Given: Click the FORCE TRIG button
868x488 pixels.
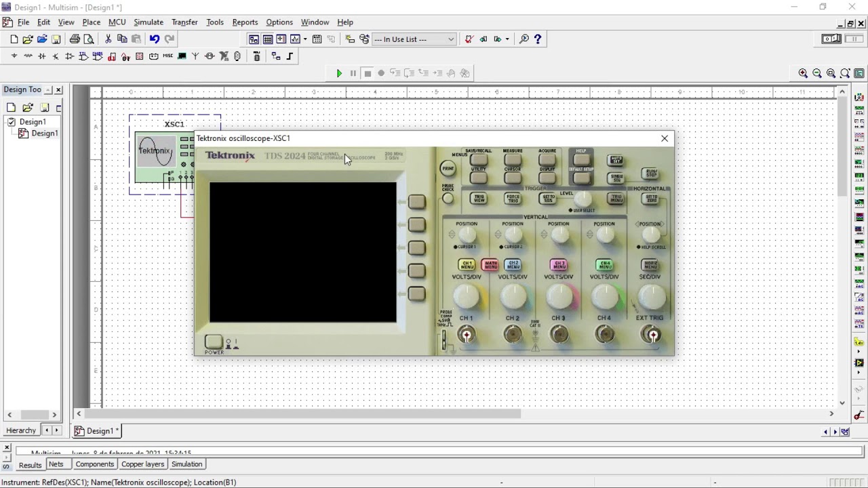Looking at the screenshot, I should (513, 199).
